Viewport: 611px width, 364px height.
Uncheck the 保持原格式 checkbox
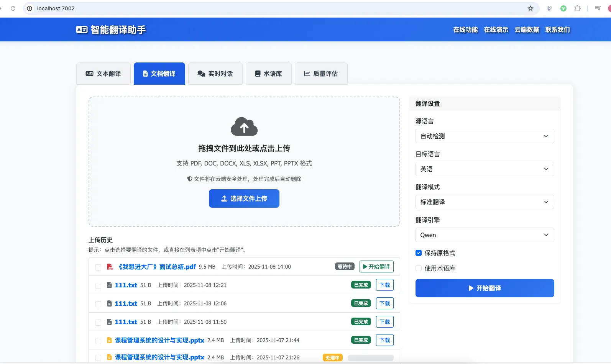pyautogui.click(x=419, y=253)
